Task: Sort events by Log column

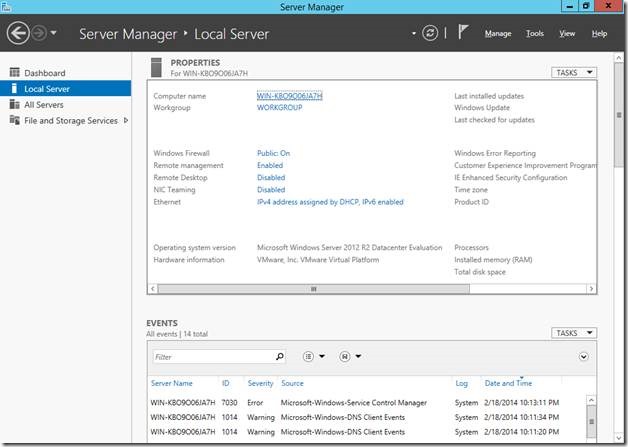Action: pyautogui.click(x=461, y=383)
